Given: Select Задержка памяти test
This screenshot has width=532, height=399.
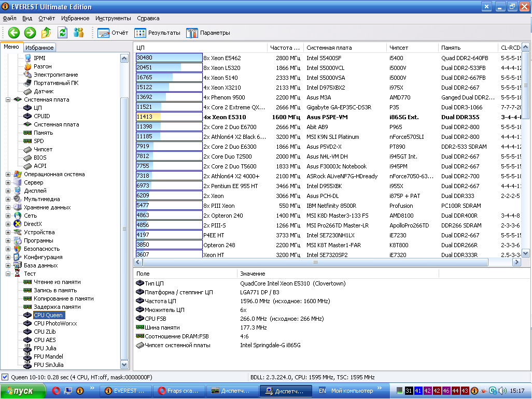Looking at the screenshot, I should (x=57, y=307).
